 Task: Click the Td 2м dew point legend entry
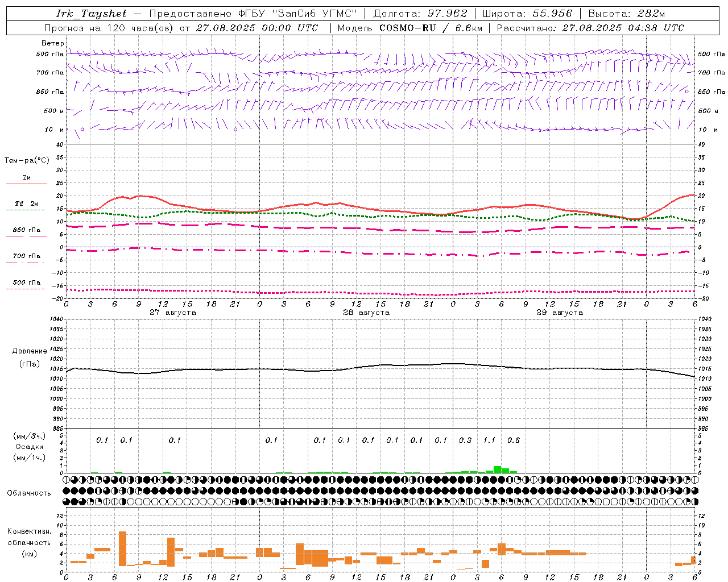click(x=26, y=203)
